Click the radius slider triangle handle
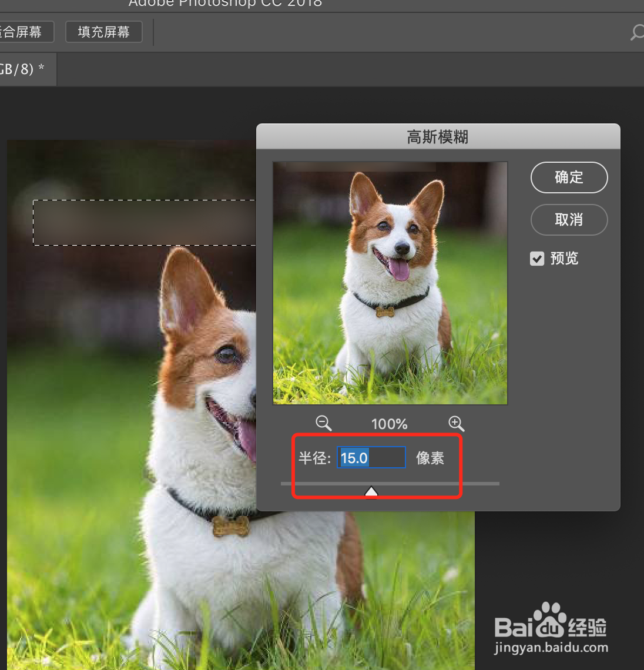644x670 pixels. [x=371, y=492]
